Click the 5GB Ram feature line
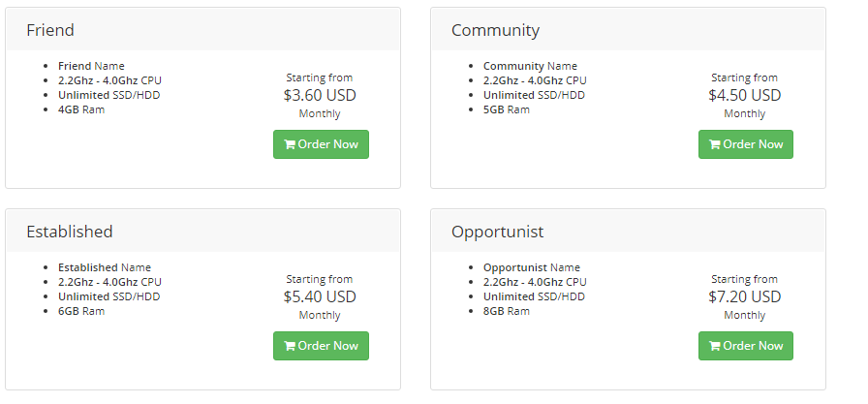This screenshot has width=868, height=404. (507, 109)
